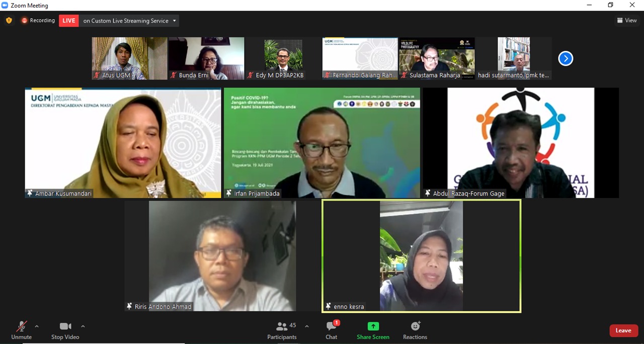Click the red LIVE badge
This screenshot has width=644, height=344.
tap(69, 21)
